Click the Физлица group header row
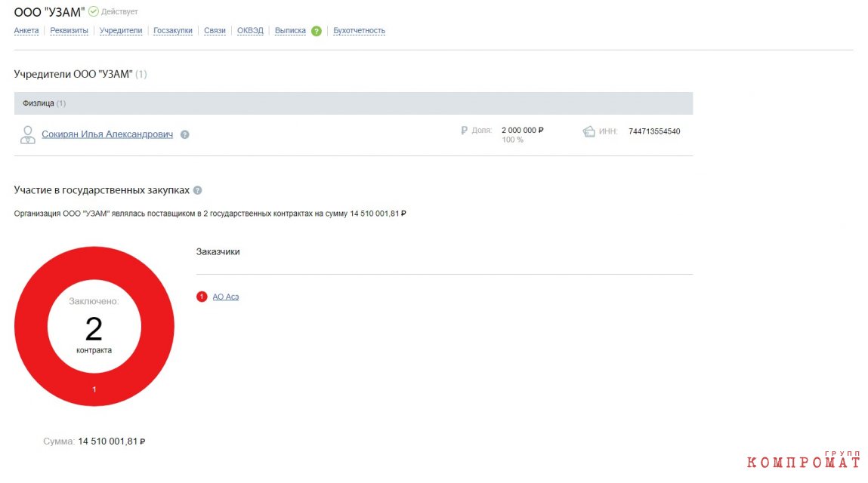The image size is (868, 483). tap(354, 103)
